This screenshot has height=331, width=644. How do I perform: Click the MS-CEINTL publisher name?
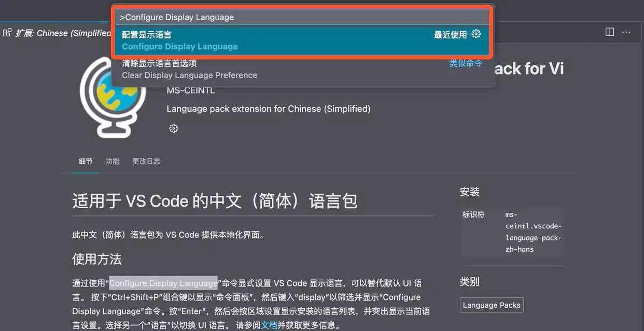point(190,90)
